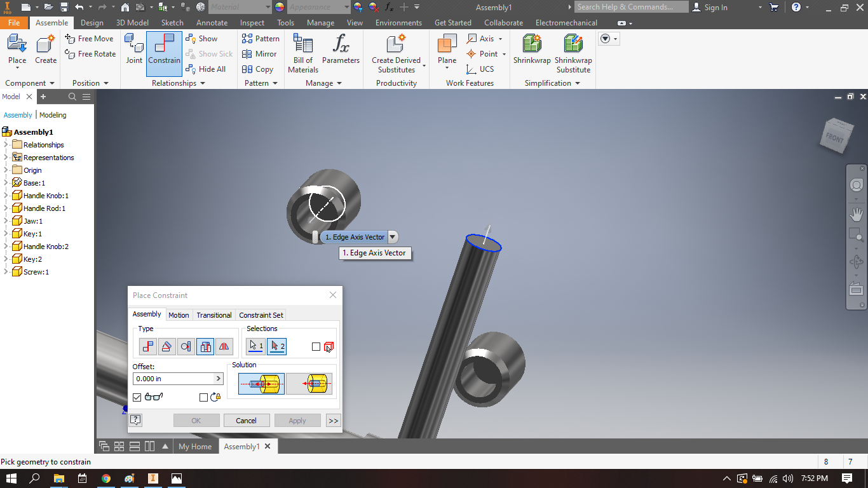
Task: Click the Appearance color sphere swatch
Action: [278, 7]
